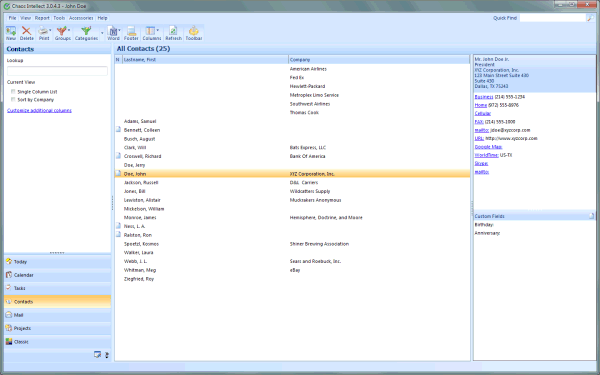Sort by the Company column header
This screenshot has width=600, height=375.
[379, 60]
